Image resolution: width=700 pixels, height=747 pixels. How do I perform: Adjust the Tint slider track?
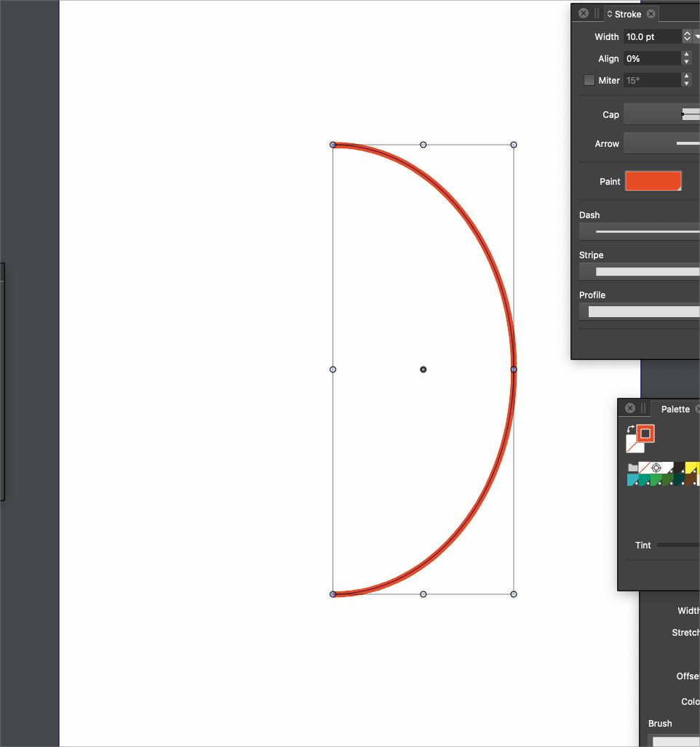(677, 545)
